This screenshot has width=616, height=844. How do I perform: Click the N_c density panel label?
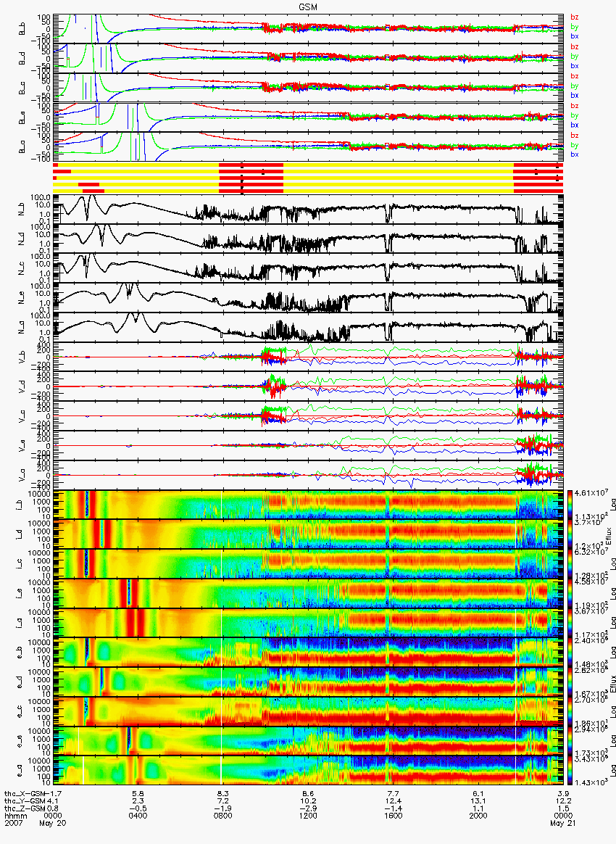(22, 268)
